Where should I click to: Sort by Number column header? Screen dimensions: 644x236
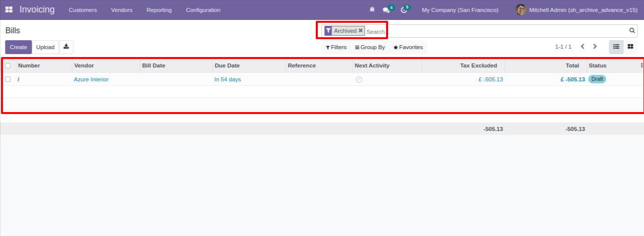coord(44,65)
